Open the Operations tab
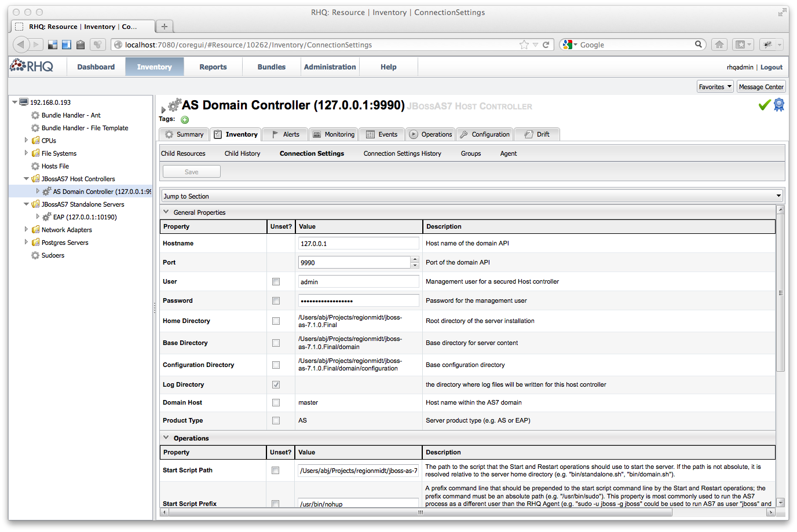Image resolution: width=797 pixels, height=532 pixels. 430,134
